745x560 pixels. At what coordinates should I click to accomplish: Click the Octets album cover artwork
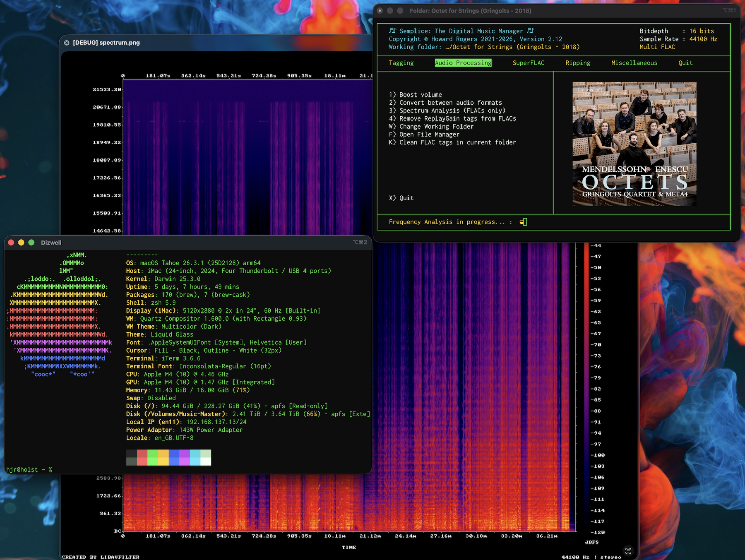pos(634,144)
